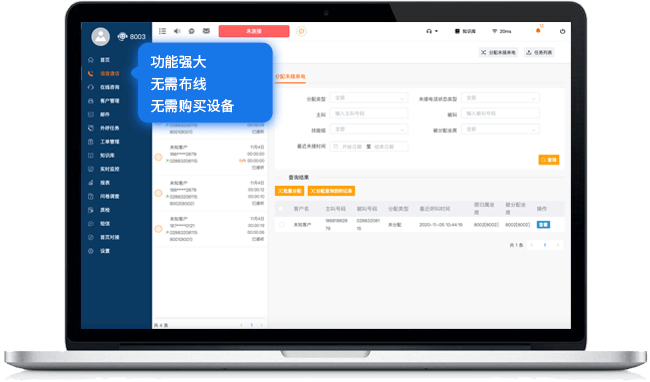
Task: Expand the 技能组 dropdown
Action: (369, 130)
